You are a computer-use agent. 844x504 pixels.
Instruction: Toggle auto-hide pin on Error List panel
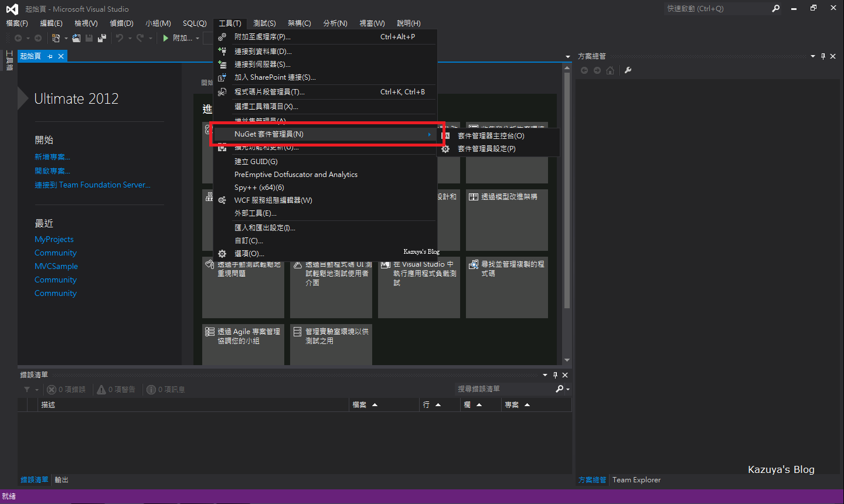pos(555,375)
